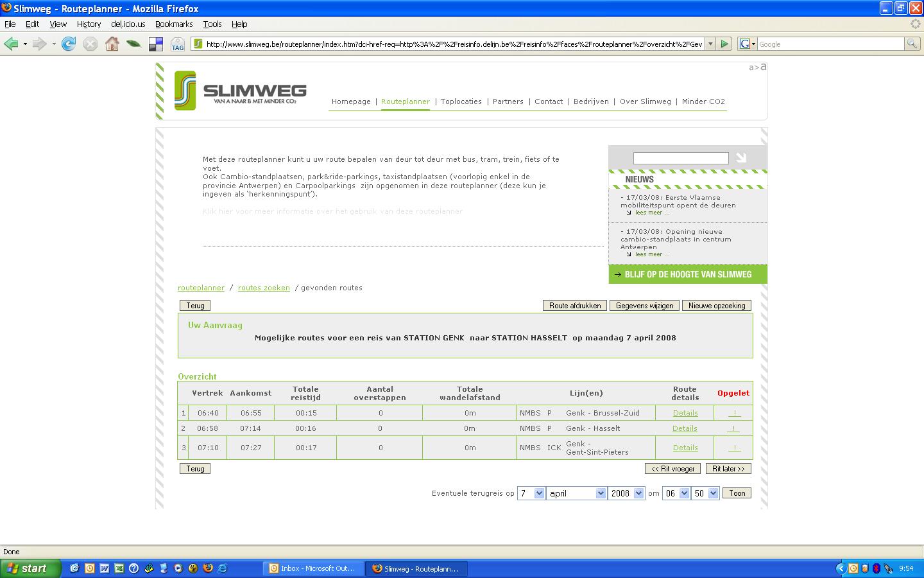
Task: Launch Windows Media Player from Quick Launch
Action: [178, 568]
